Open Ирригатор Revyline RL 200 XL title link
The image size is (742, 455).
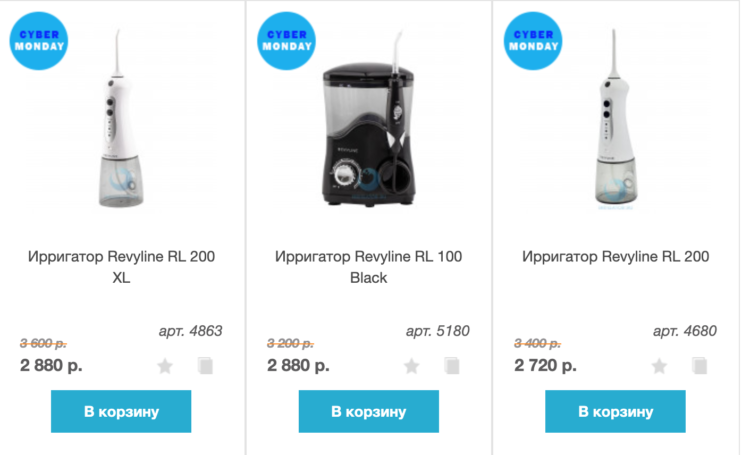point(121,267)
